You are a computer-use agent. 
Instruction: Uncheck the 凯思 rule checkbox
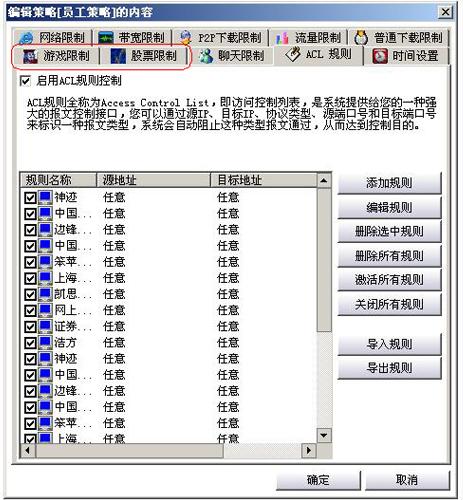[x=30, y=295]
